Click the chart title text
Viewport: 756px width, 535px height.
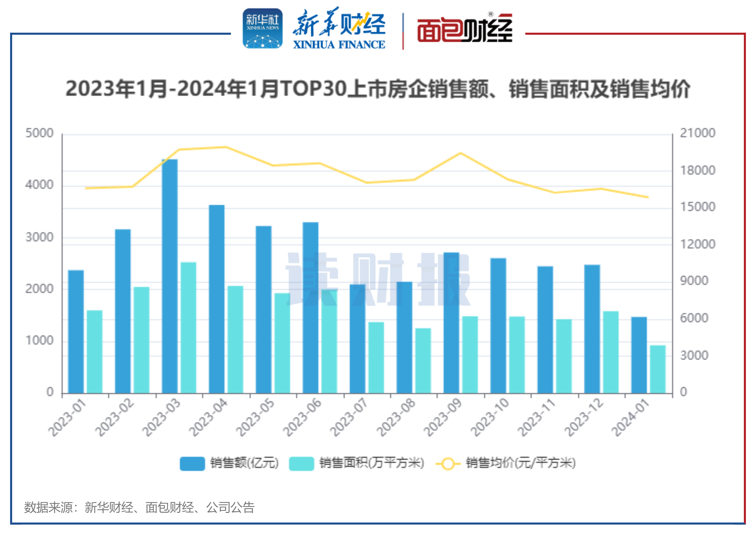click(378, 89)
